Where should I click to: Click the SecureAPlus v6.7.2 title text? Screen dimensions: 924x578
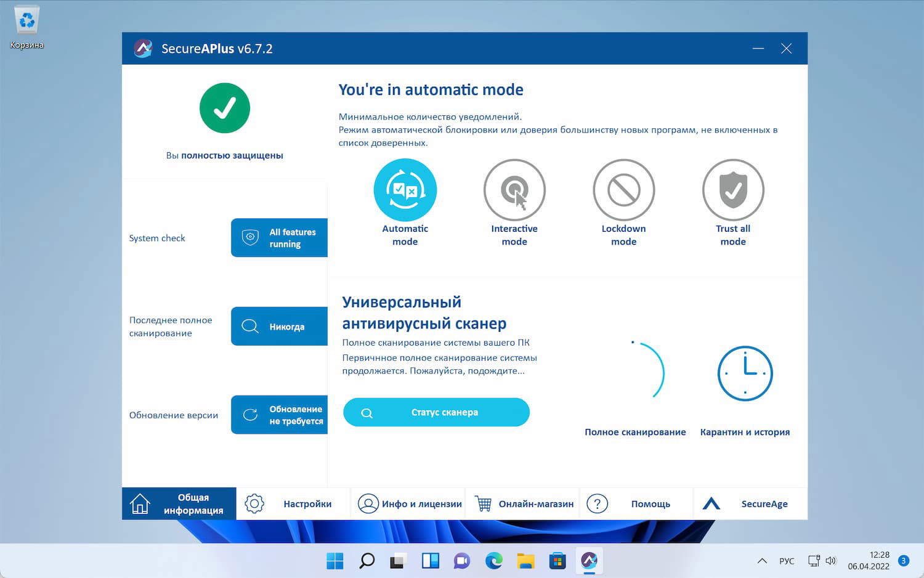tap(217, 49)
